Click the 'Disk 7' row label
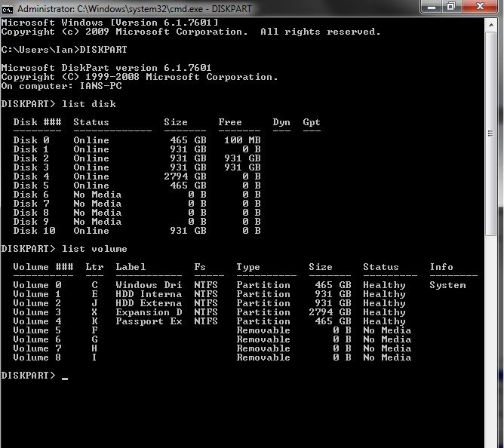Image resolution: width=504 pixels, height=448 pixels. [x=31, y=204]
